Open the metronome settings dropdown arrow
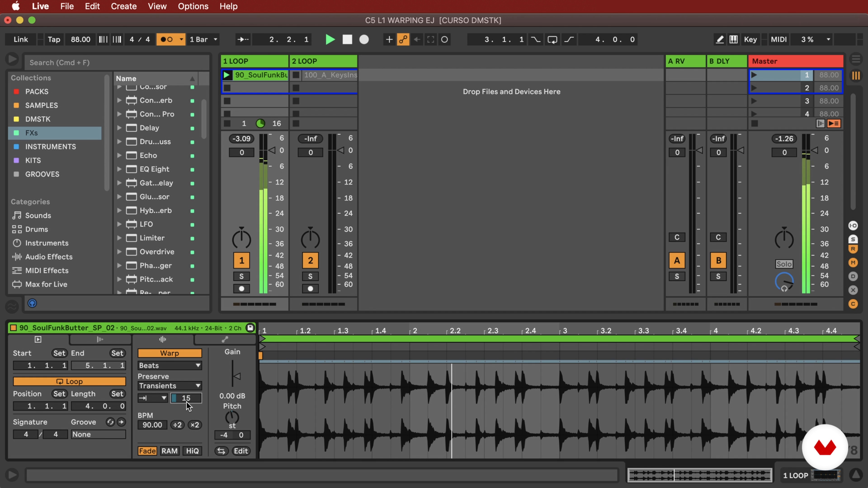This screenshot has height=488, width=868. (181, 39)
